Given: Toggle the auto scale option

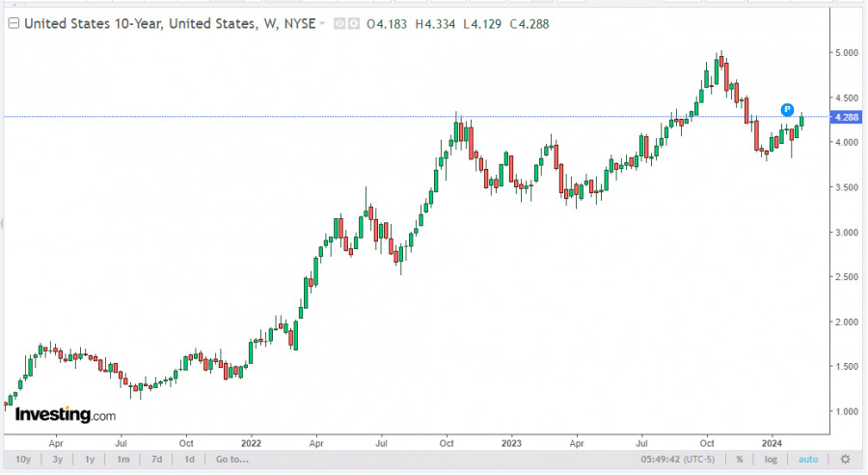Looking at the screenshot, I should [808, 460].
